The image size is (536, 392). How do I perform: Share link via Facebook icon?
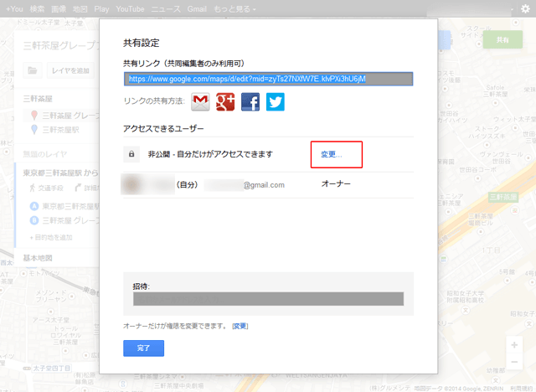pos(250,102)
